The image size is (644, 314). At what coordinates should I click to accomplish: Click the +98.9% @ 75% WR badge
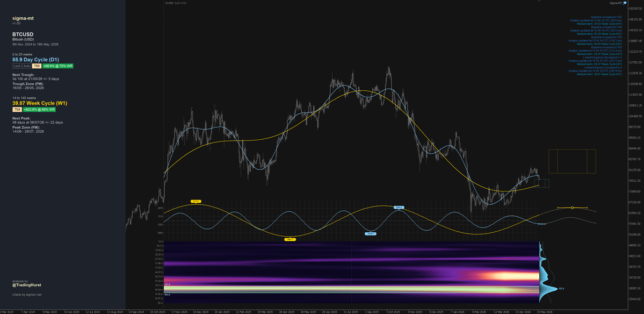point(58,66)
